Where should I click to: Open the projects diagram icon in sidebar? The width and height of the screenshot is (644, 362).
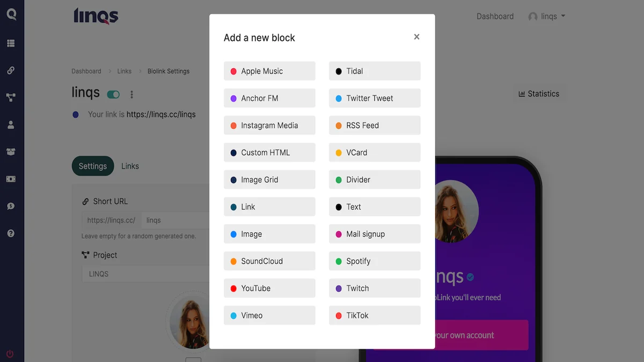11,98
